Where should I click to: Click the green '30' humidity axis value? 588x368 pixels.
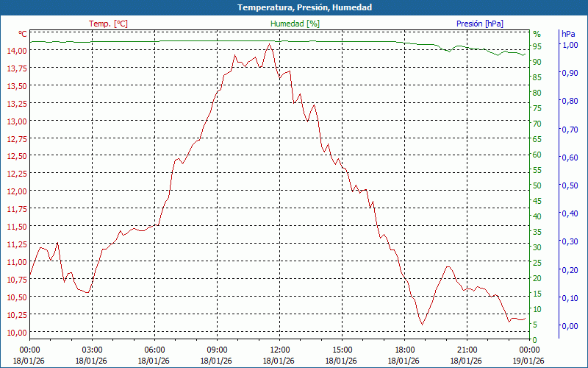[537, 247]
